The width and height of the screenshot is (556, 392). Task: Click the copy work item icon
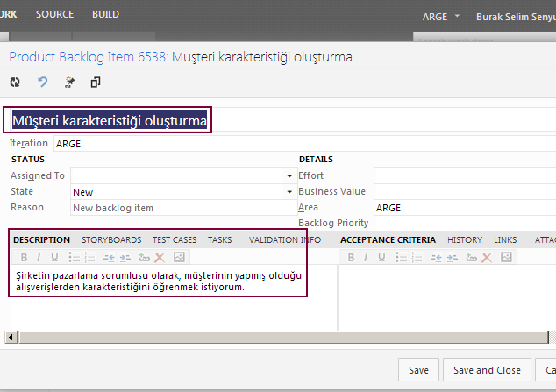click(x=96, y=82)
